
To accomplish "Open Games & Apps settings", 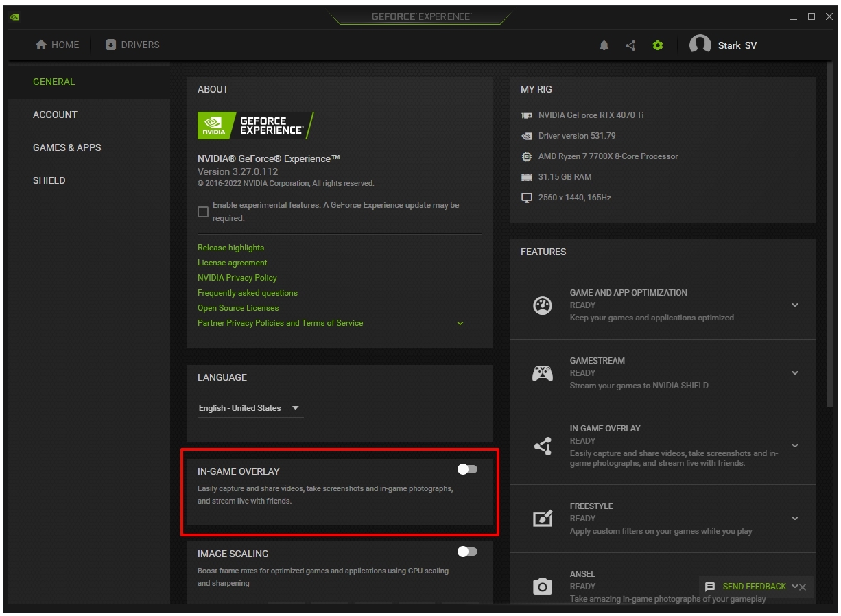I will coord(89,147).
